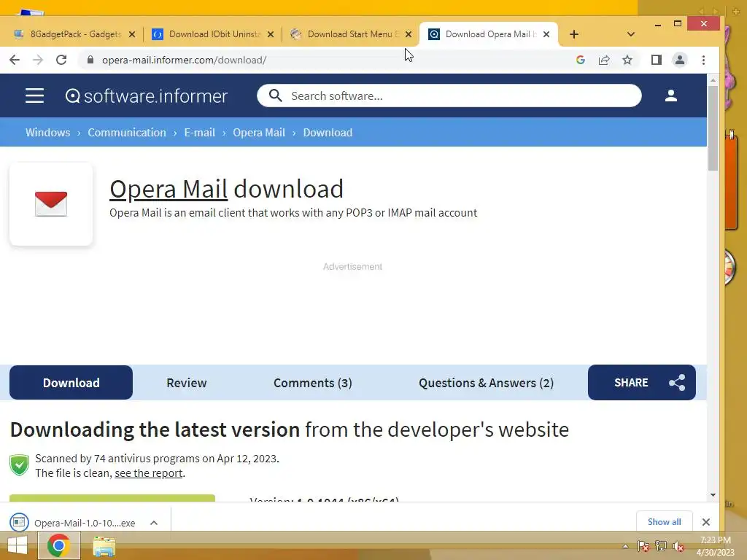Open Chrome three-dot menu

pos(704,60)
